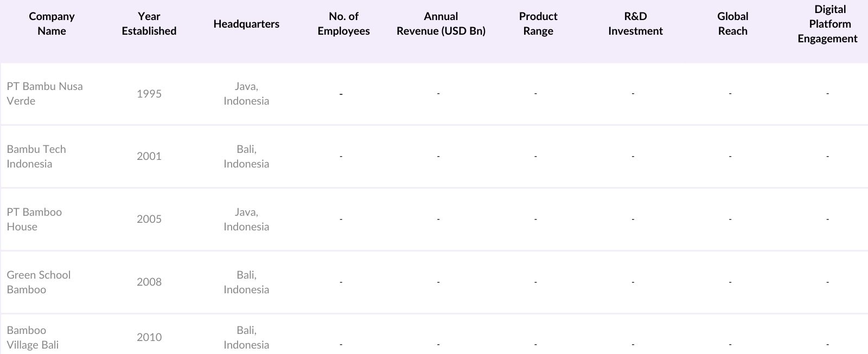868x354 pixels.
Task: Select the Annual Revenue (USD Bn) header
Action: [x=441, y=24]
